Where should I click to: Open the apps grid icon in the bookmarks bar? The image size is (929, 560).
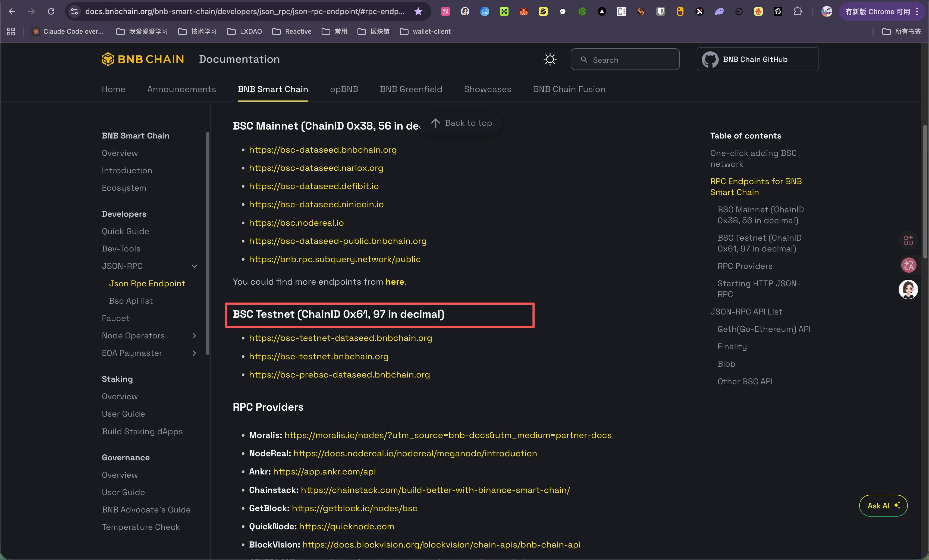(x=11, y=31)
